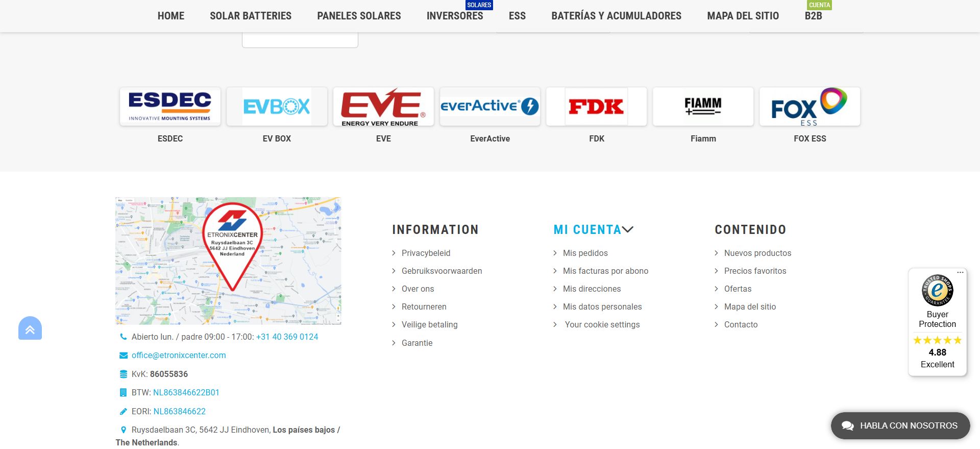Open the Retourneren link

(424, 307)
